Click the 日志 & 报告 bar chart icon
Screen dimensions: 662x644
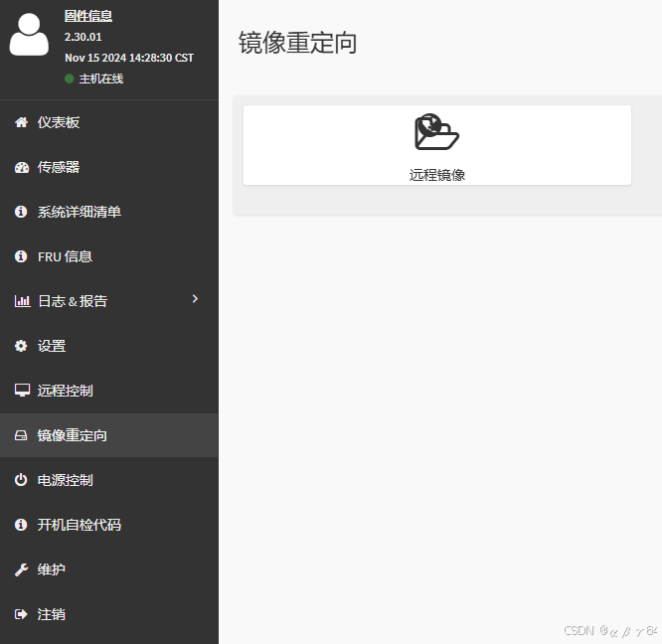(21, 301)
